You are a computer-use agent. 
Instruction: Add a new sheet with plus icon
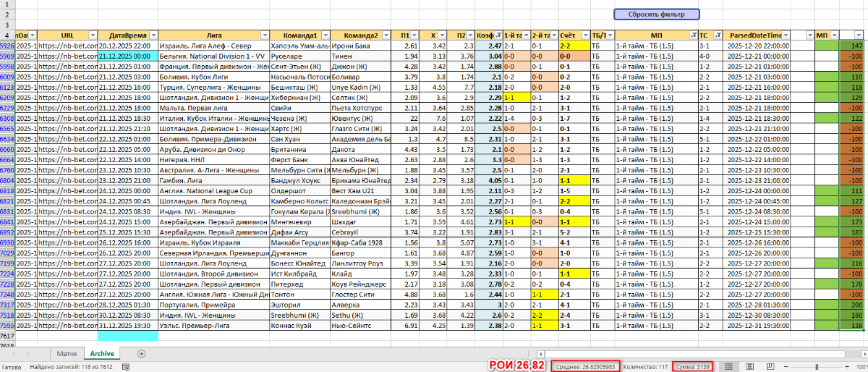click(x=142, y=353)
